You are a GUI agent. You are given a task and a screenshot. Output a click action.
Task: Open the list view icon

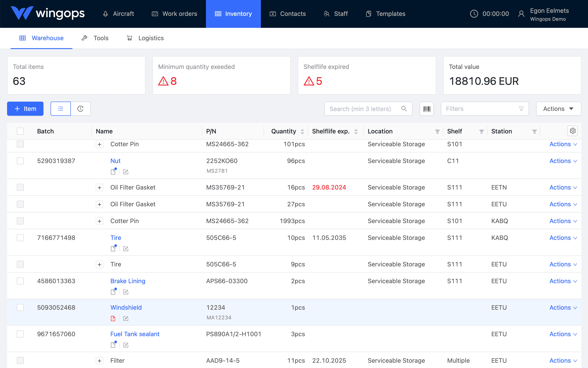pyautogui.click(x=60, y=108)
